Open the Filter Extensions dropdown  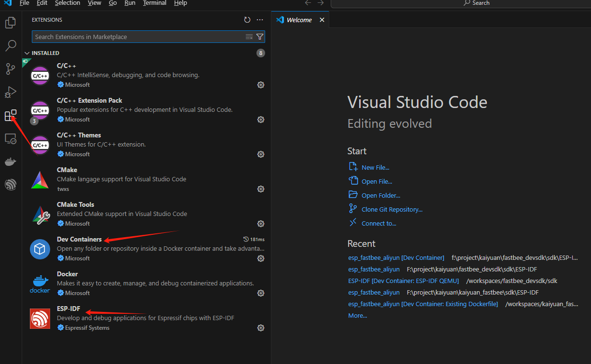pyautogui.click(x=260, y=37)
